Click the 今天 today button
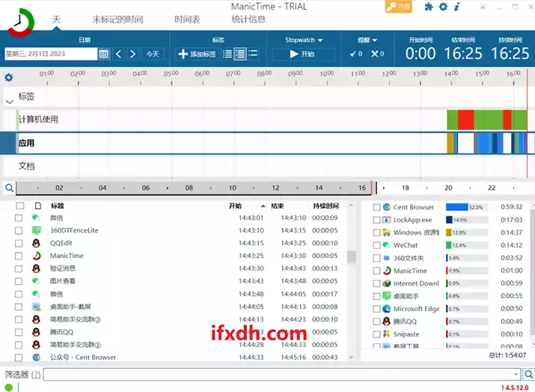 [x=153, y=54]
